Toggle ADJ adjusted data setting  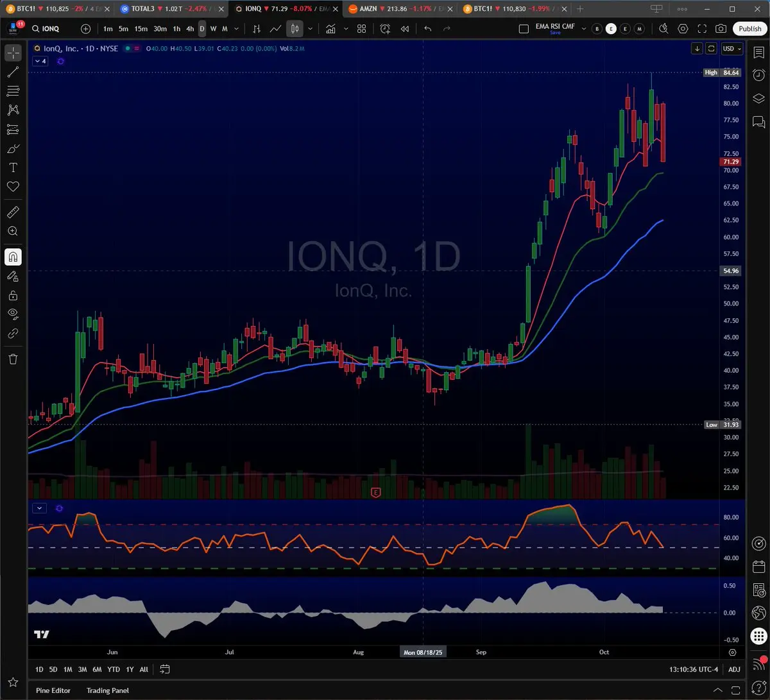point(734,669)
